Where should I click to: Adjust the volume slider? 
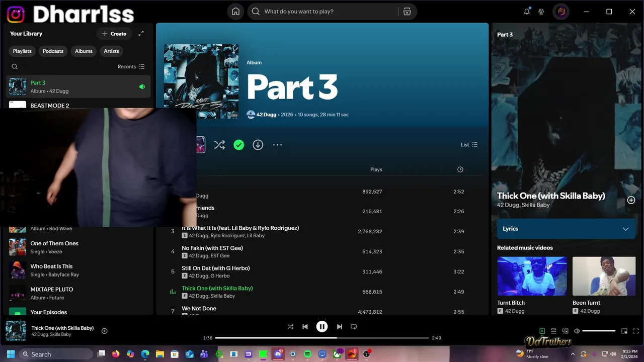599,331
